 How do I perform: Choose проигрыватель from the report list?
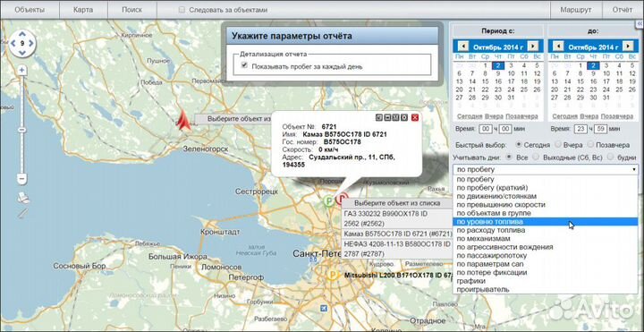546,289
